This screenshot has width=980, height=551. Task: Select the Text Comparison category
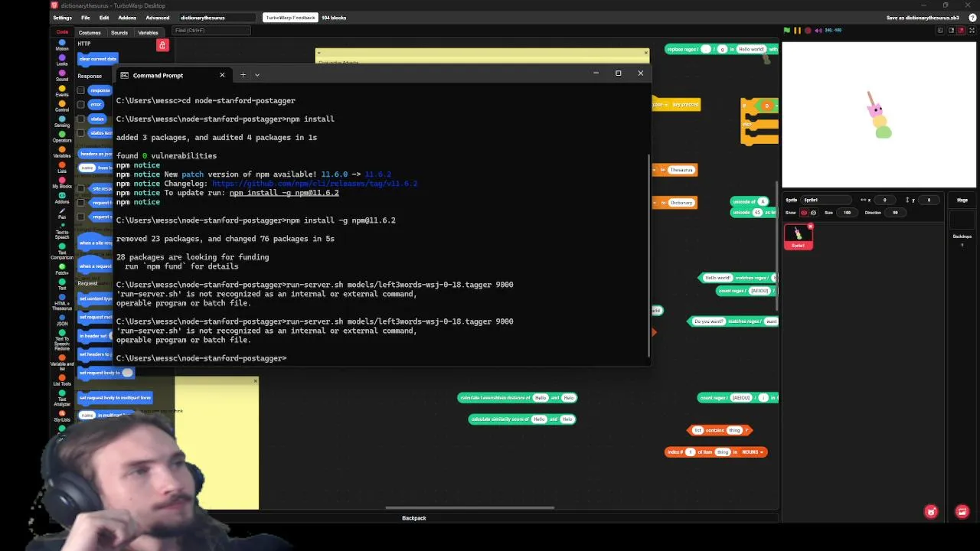(62, 251)
